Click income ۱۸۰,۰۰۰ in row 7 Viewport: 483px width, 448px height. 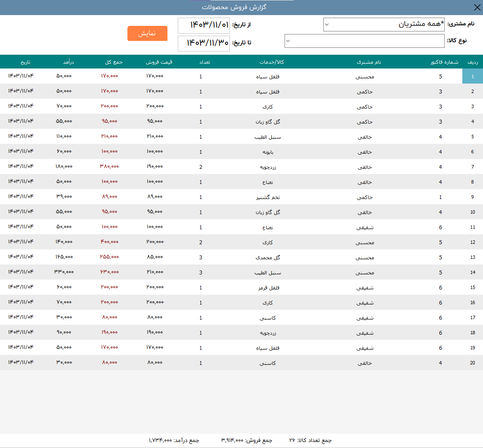pos(64,166)
